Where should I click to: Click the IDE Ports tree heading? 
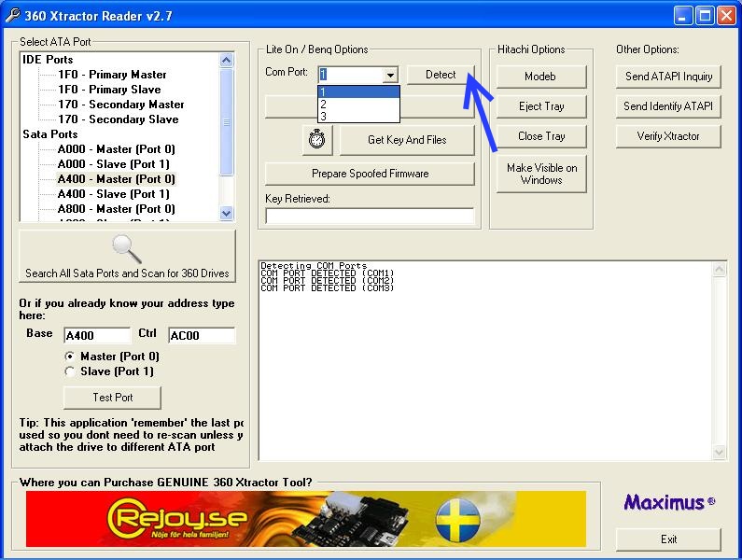click(x=48, y=60)
